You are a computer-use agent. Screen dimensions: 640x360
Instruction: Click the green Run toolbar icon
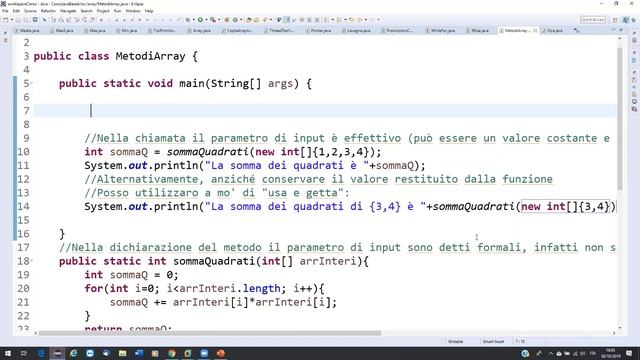click(200, 20)
